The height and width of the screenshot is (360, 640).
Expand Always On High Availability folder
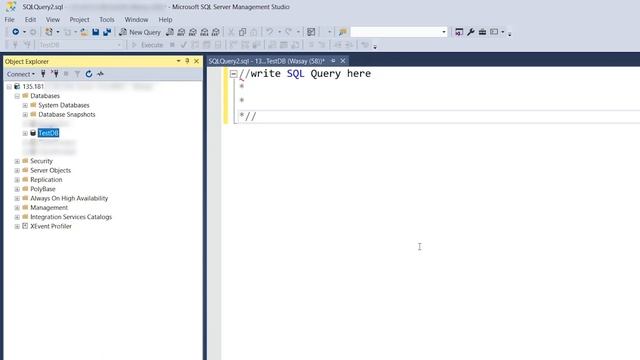pyautogui.click(x=17, y=198)
